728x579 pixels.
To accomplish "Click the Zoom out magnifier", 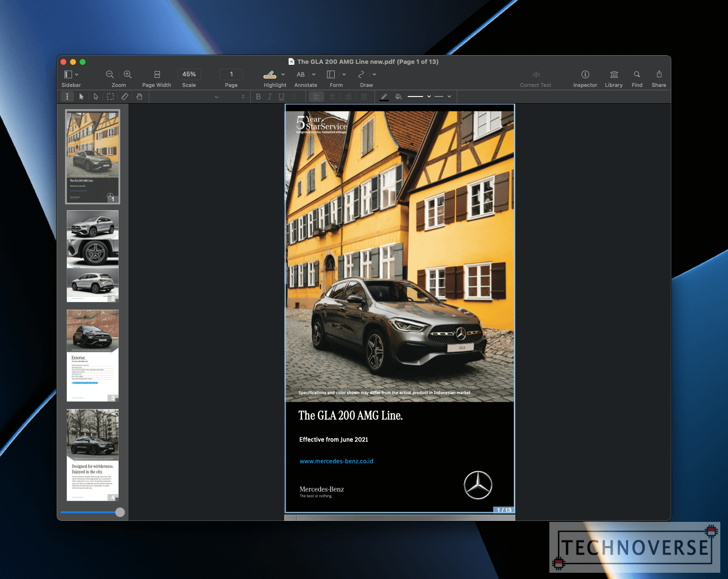I will pyautogui.click(x=110, y=74).
